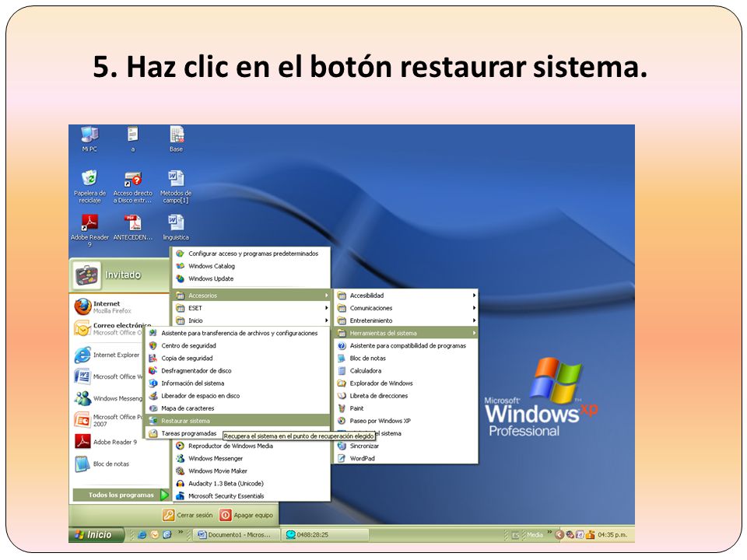Image resolution: width=747 pixels, height=560 pixels.
Task: Open Asistente para compatibilidad de programas
Action: pyautogui.click(x=405, y=345)
